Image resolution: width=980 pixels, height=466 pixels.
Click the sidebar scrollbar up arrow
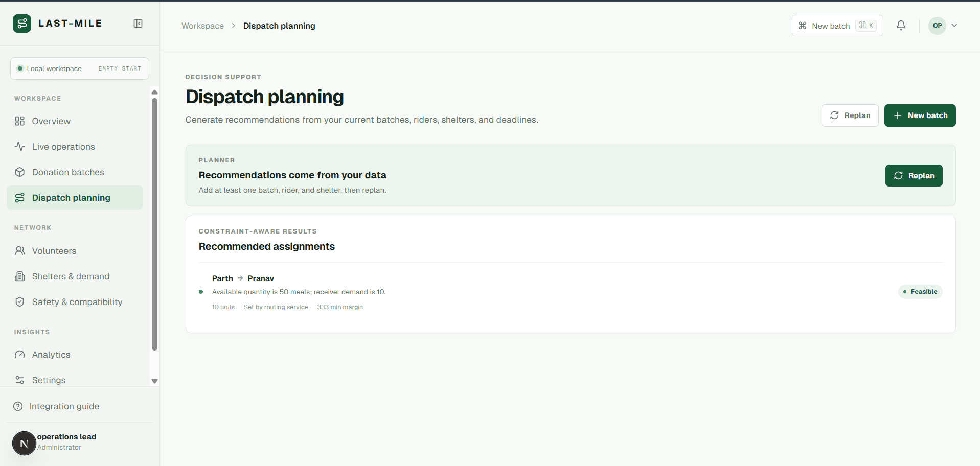click(154, 92)
